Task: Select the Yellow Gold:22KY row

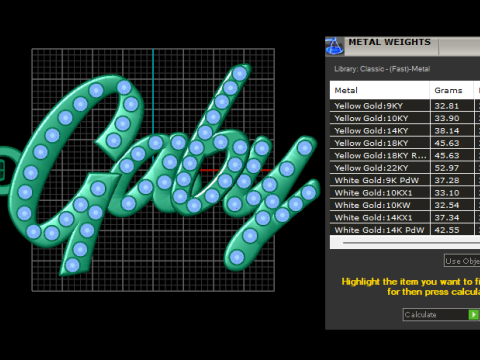Action: [x=405, y=168]
